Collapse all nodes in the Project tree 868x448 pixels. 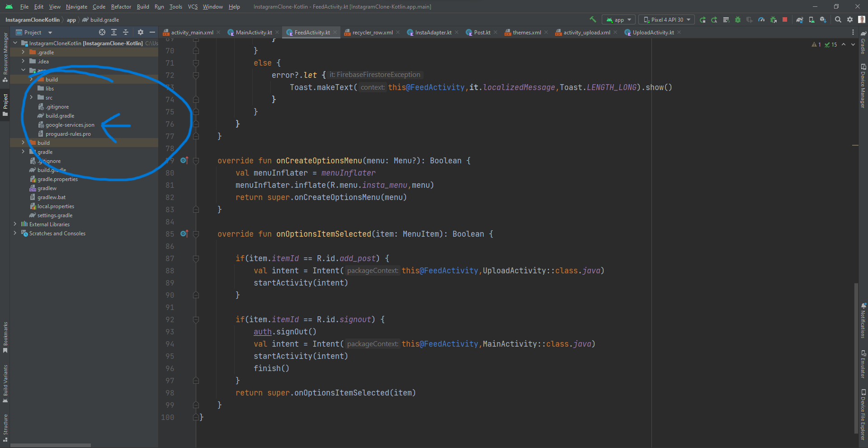point(126,33)
